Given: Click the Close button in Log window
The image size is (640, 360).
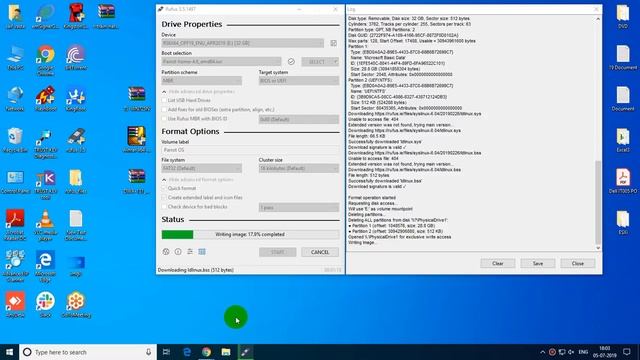Looking at the screenshot, I should (578, 264).
